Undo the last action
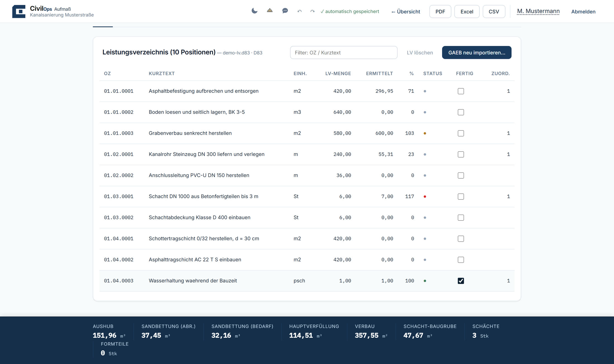Image resolution: width=614 pixels, height=364 pixels. [x=299, y=11]
